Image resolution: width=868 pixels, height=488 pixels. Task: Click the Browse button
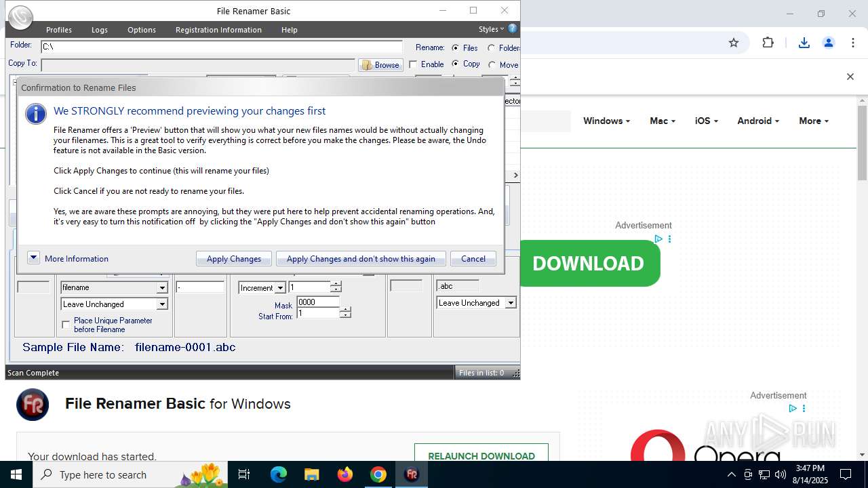pyautogui.click(x=380, y=65)
